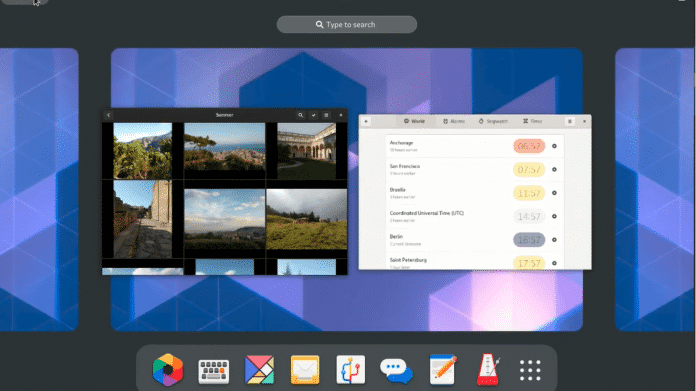Open the mountain and green trees photo
The width and height of the screenshot is (696, 391).
point(142,151)
